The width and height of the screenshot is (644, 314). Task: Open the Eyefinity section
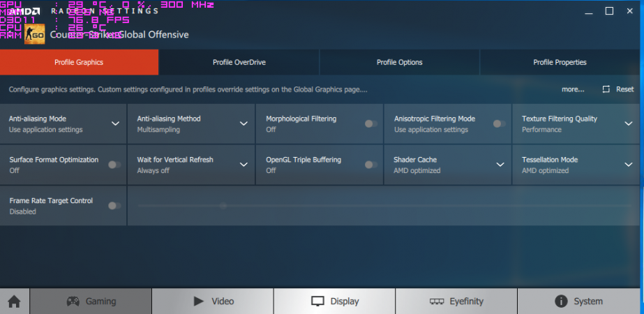click(456, 301)
